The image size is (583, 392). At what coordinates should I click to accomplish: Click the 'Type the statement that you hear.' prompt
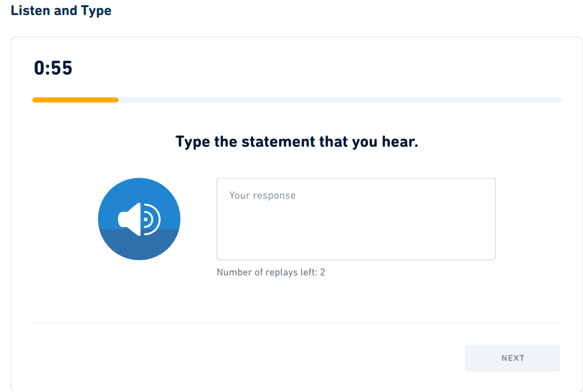[297, 142]
